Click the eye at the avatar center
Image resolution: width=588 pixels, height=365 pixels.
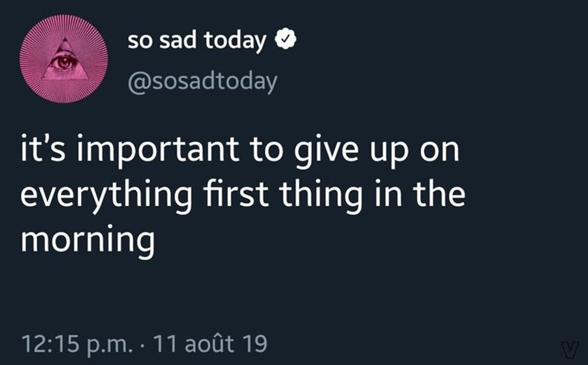point(63,62)
